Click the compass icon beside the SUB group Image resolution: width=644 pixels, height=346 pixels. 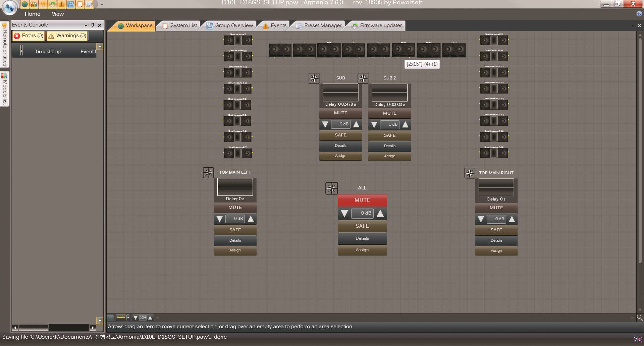coord(314,78)
